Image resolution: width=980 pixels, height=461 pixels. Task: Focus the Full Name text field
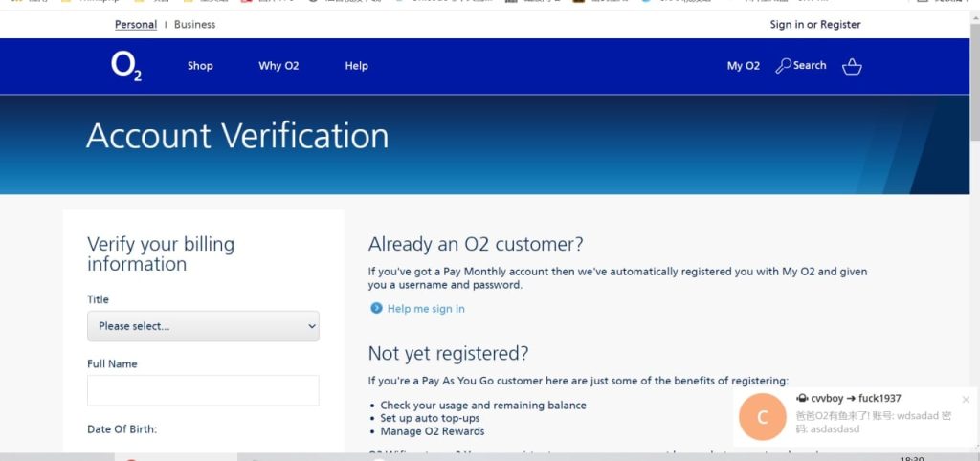pos(203,390)
